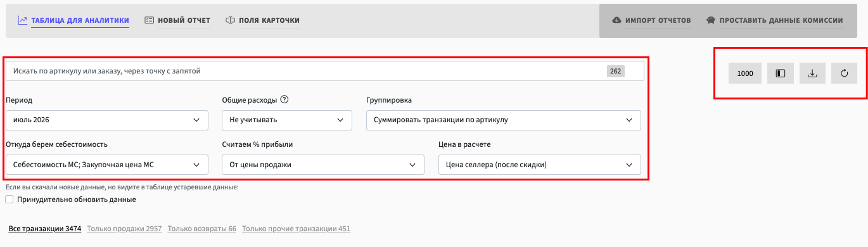Switch to the Новый отчет tab
The image size is (868, 247).
177,20
